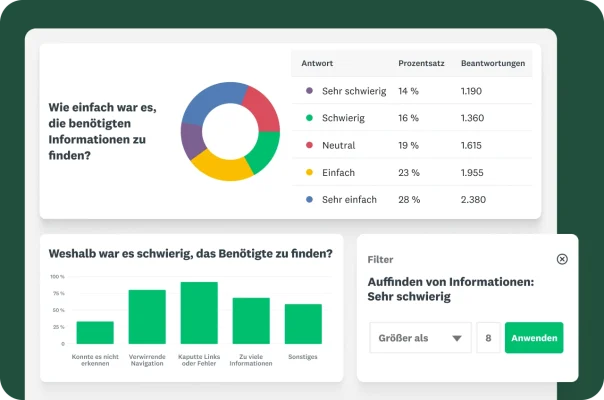
Task: Click the 'Verwirrende Navigation' axis label
Action: point(147,360)
